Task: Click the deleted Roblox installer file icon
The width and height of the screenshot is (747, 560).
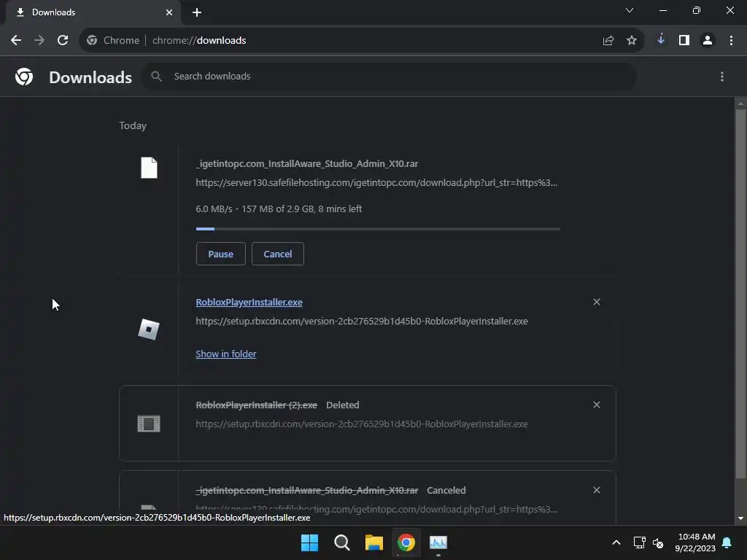Action: tap(149, 424)
